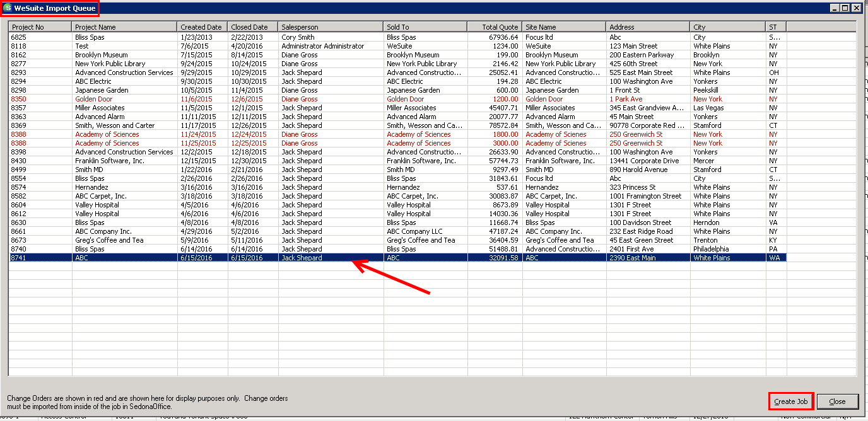The height and width of the screenshot is (421, 868).
Task: Click the Project Name column header
Action: (x=125, y=27)
